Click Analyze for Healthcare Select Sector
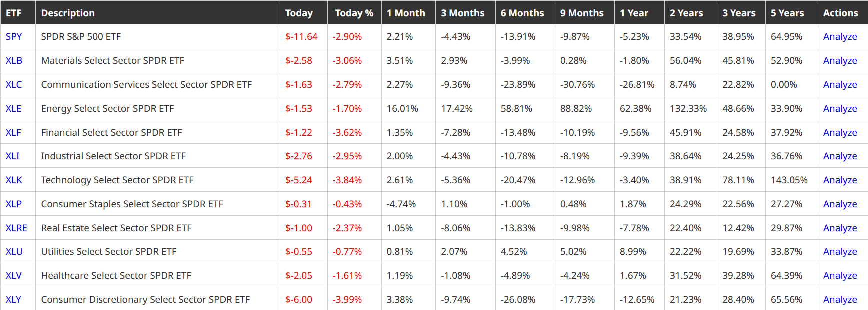Image resolution: width=868 pixels, height=310 pixels. click(840, 276)
